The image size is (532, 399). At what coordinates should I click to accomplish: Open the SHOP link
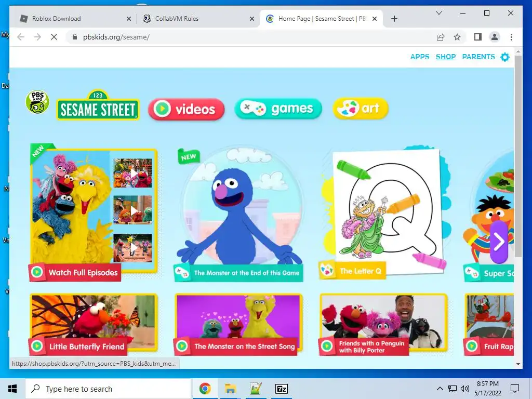tap(445, 57)
